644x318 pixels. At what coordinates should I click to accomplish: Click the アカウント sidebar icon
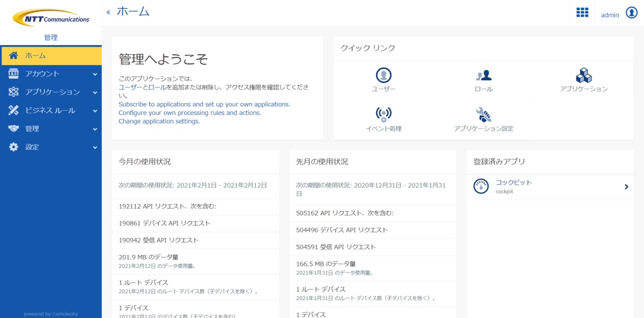coord(13,74)
